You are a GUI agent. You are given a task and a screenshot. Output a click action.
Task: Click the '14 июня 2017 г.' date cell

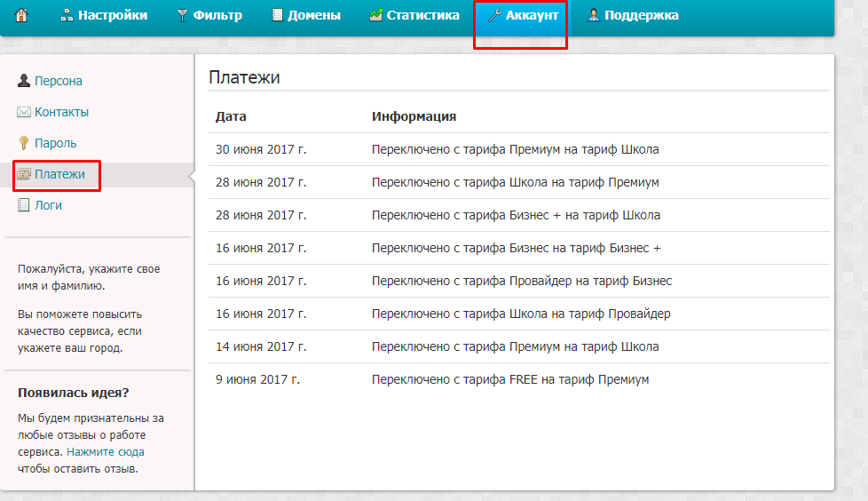pos(261,347)
